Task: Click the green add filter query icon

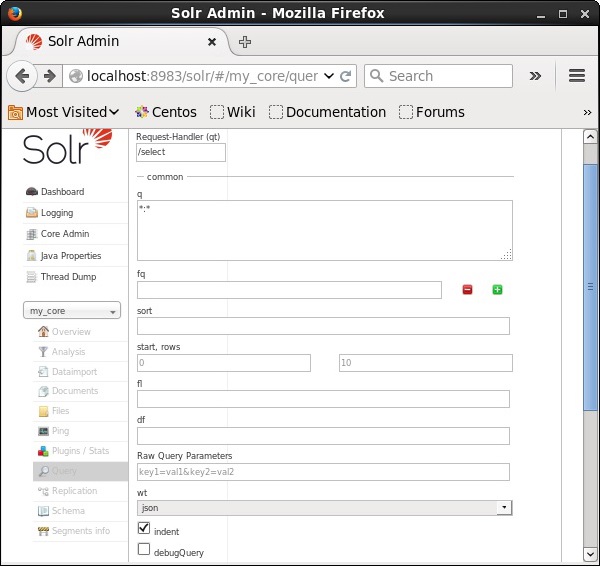Action: coord(497,290)
